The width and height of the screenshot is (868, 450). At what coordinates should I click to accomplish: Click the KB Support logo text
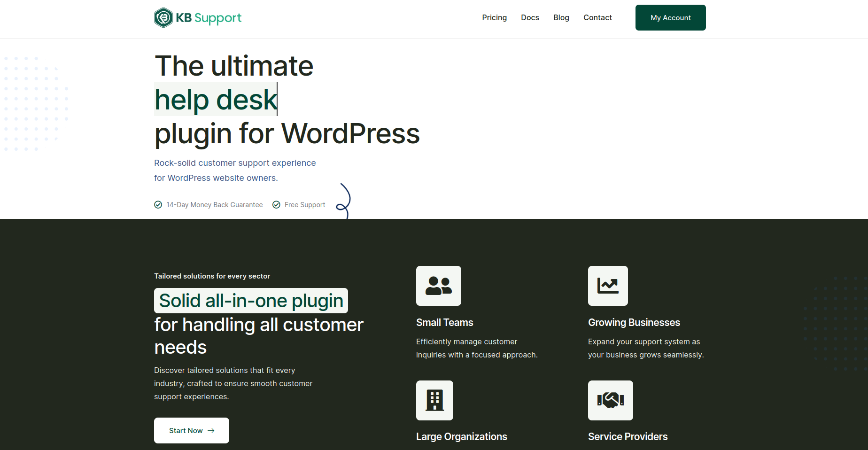[x=209, y=18]
